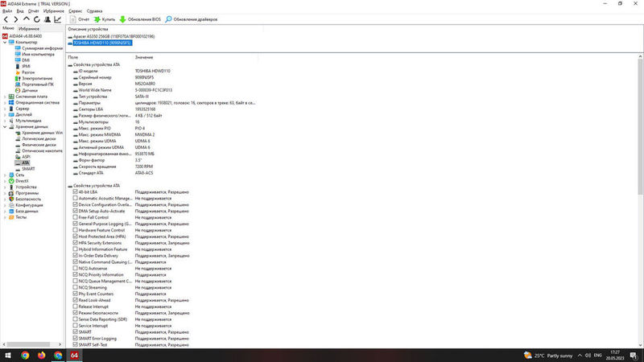
Task: Click the Отчет report toolbar button
Action: [79, 19]
